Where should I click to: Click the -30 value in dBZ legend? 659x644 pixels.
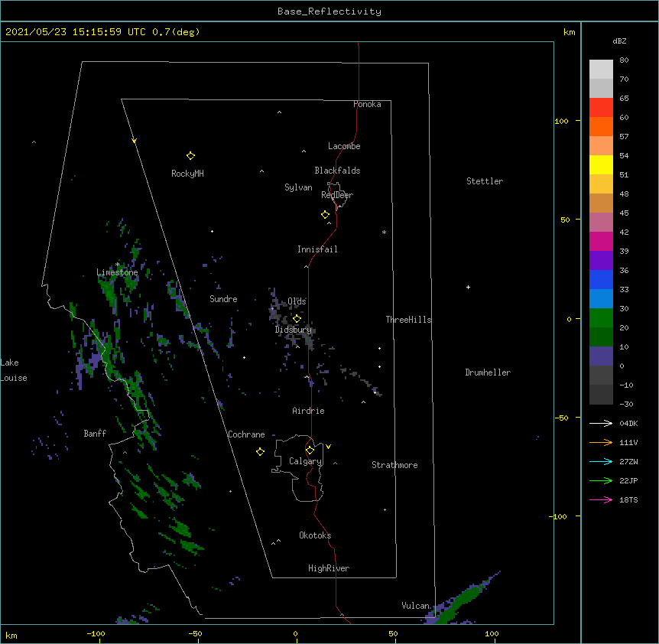pyautogui.click(x=626, y=404)
